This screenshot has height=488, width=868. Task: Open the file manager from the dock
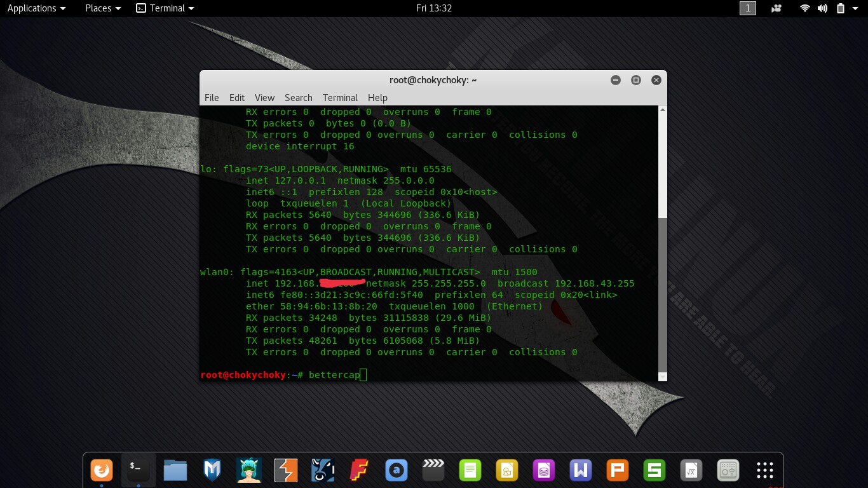point(175,470)
